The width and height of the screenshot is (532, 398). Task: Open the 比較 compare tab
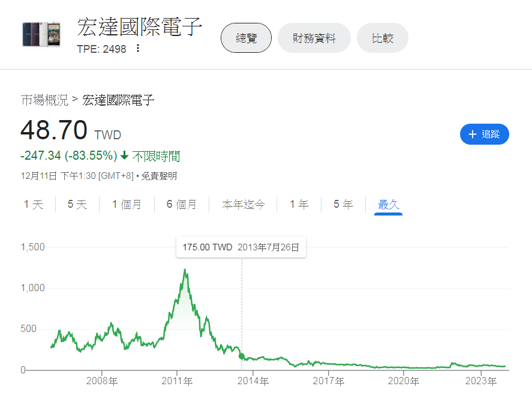(x=383, y=38)
